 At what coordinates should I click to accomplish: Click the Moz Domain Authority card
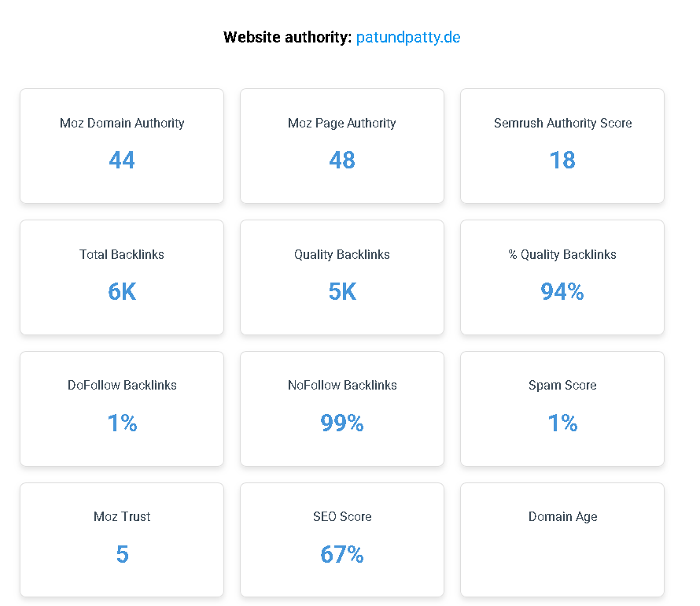pyautogui.click(x=122, y=146)
